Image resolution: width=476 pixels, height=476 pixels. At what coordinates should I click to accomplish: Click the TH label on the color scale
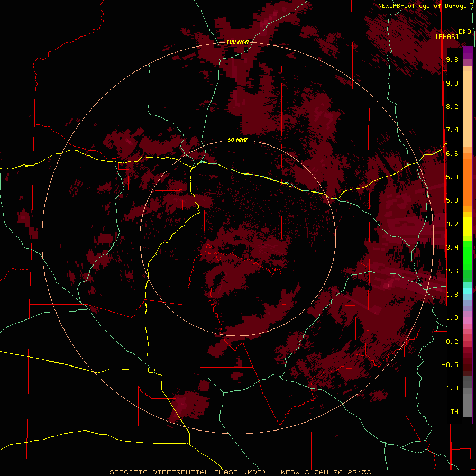454,412
